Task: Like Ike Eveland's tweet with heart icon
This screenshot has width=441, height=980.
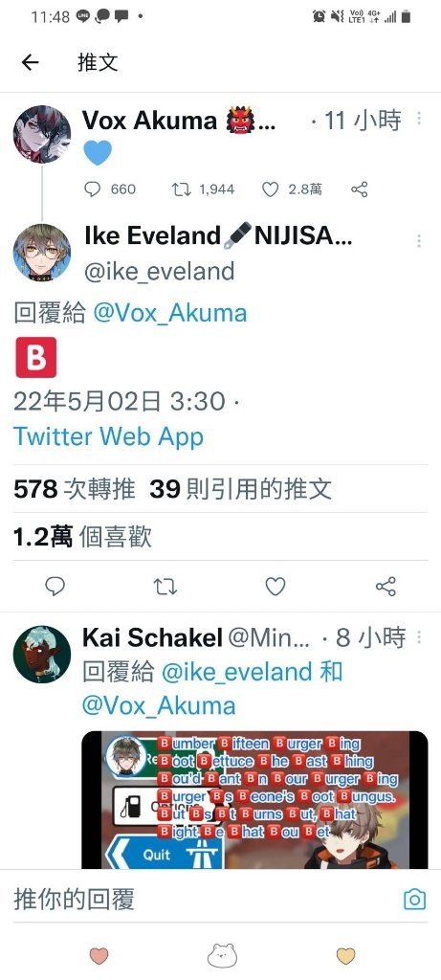Action: pyautogui.click(x=276, y=587)
